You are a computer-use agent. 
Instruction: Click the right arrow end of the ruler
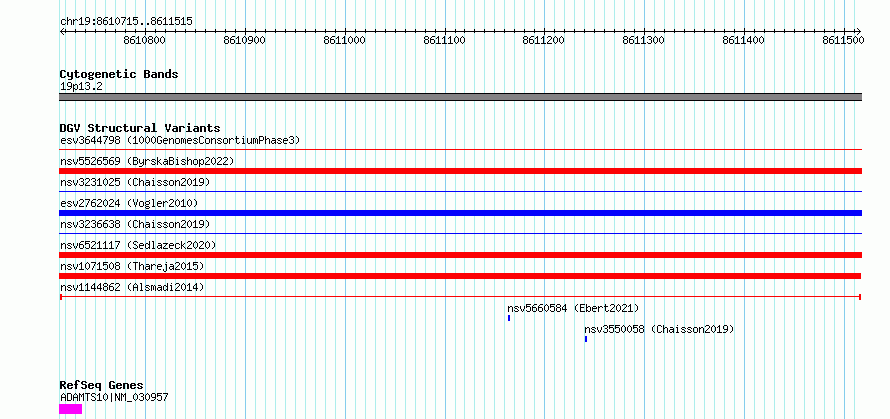coord(858,31)
